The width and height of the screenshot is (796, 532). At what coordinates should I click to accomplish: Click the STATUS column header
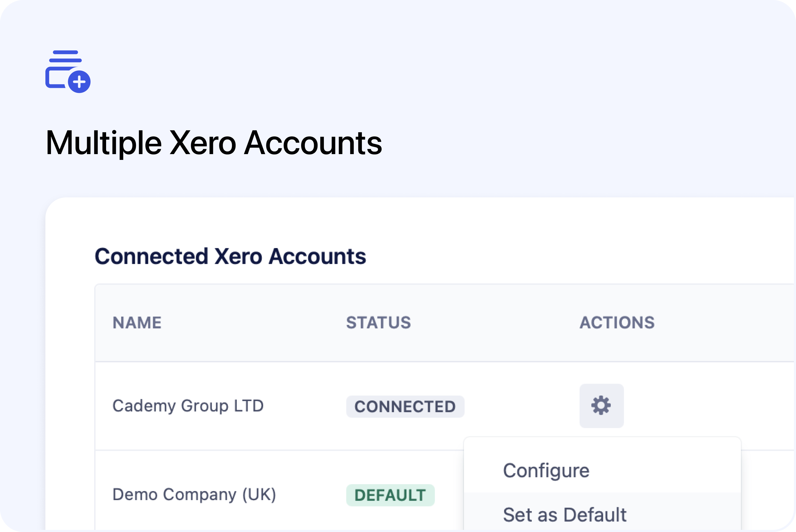[x=378, y=322]
